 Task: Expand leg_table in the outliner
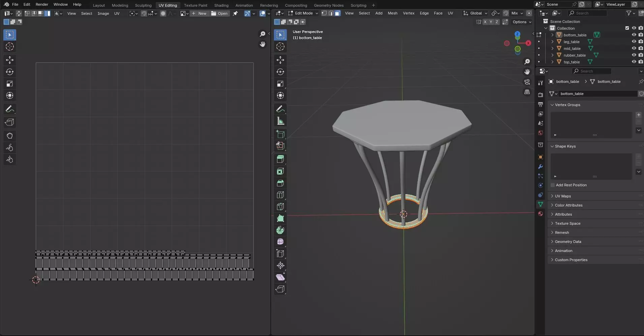[552, 41]
